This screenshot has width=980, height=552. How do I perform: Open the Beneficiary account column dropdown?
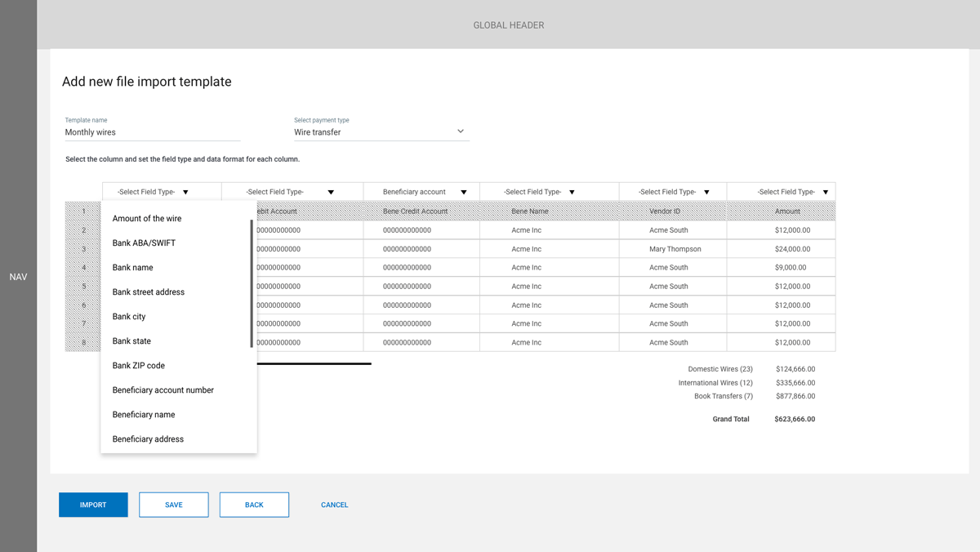click(x=421, y=192)
